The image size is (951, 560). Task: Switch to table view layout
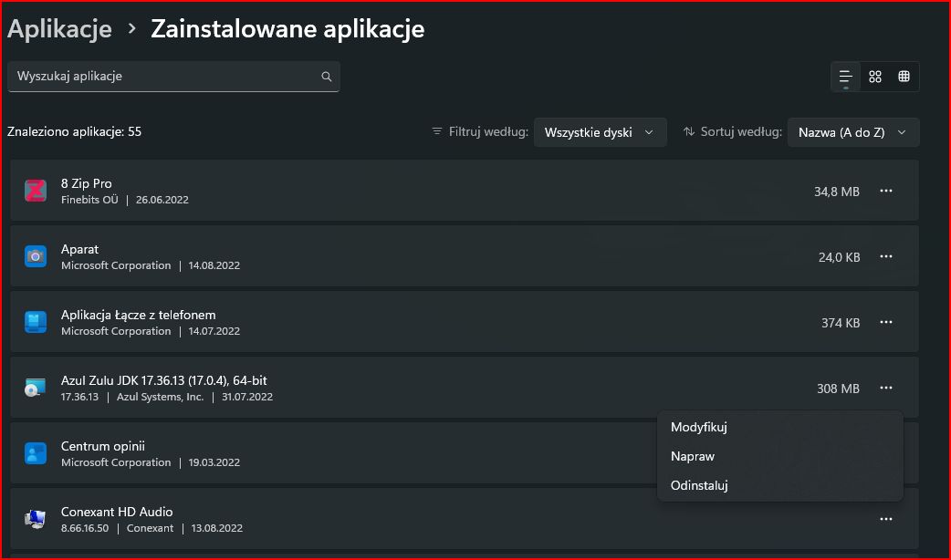pos(904,77)
